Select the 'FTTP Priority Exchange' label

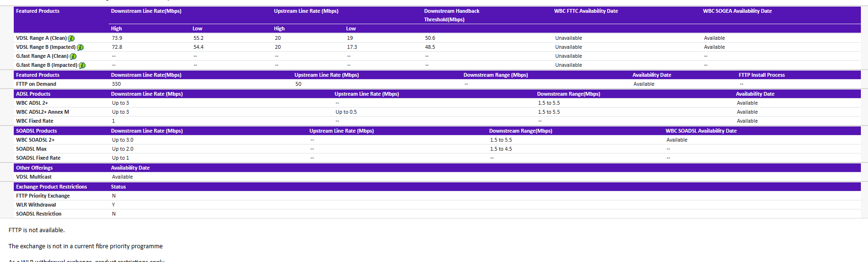click(x=43, y=196)
